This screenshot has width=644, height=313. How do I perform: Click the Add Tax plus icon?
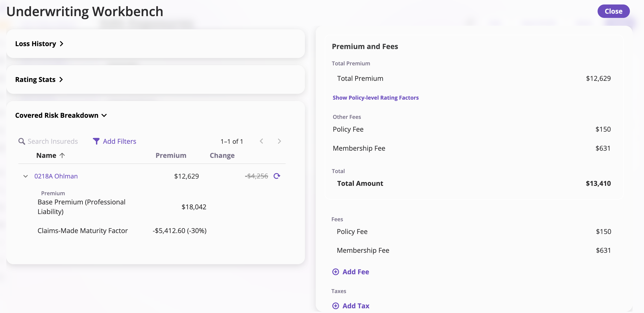click(x=335, y=306)
